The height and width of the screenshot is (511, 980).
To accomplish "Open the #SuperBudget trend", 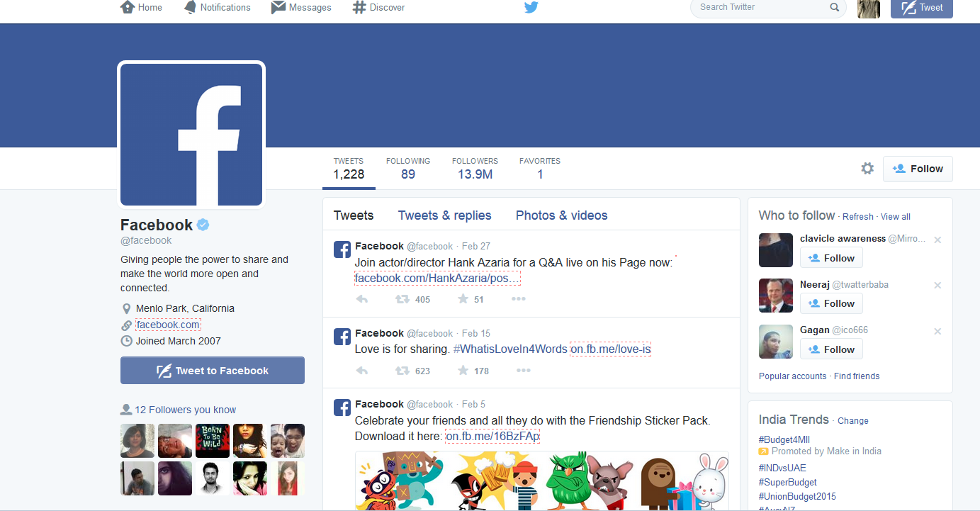I will click(x=787, y=482).
